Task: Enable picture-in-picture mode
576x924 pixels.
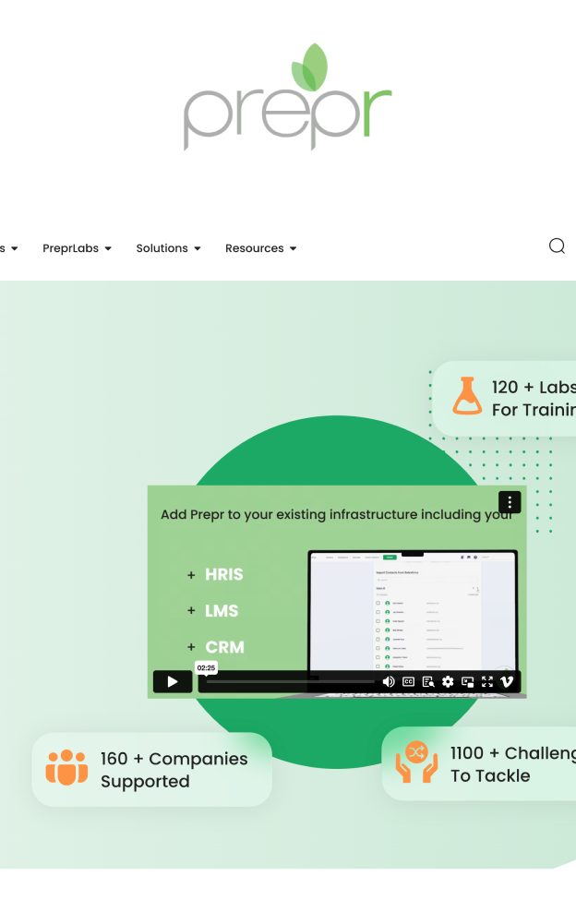Action: pyautogui.click(x=467, y=682)
